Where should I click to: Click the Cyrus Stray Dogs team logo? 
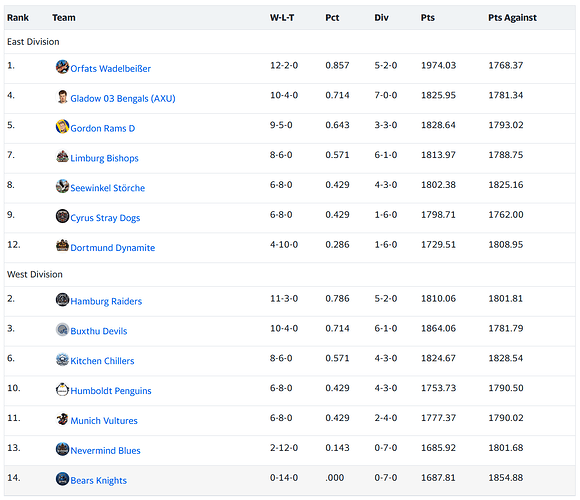pos(62,216)
